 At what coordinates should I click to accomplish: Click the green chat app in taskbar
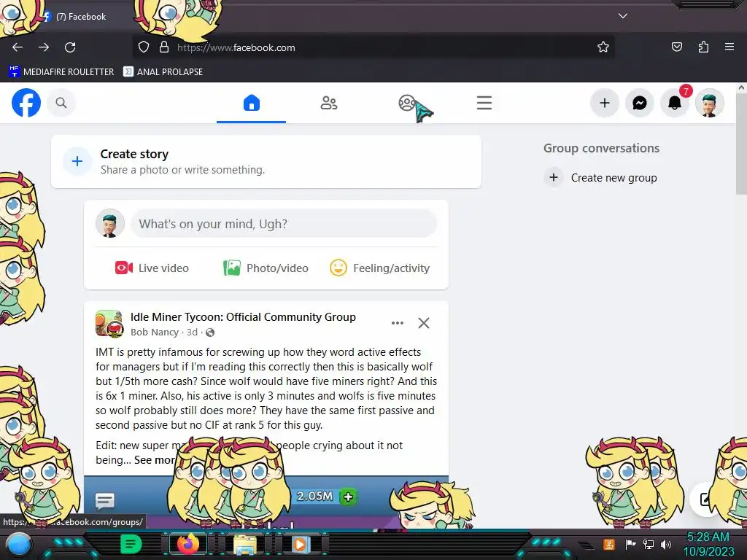tap(131, 544)
